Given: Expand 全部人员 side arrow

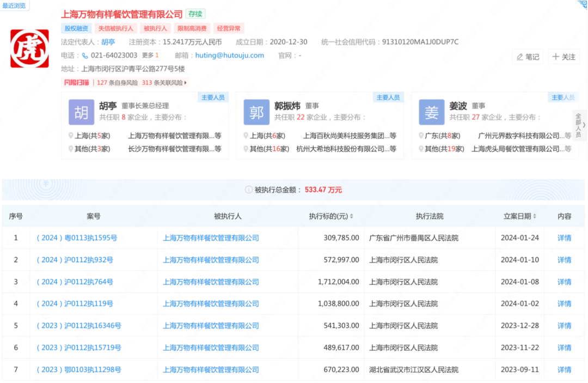Looking at the screenshot, I should pyautogui.click(x=580, y=125).
